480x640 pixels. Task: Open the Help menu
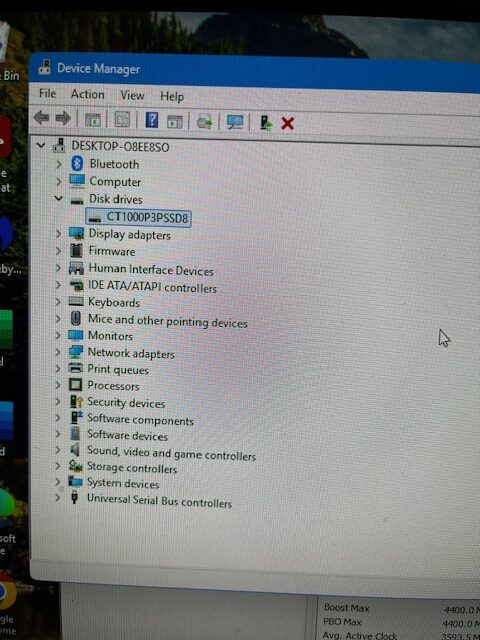(x=172, y=96)
